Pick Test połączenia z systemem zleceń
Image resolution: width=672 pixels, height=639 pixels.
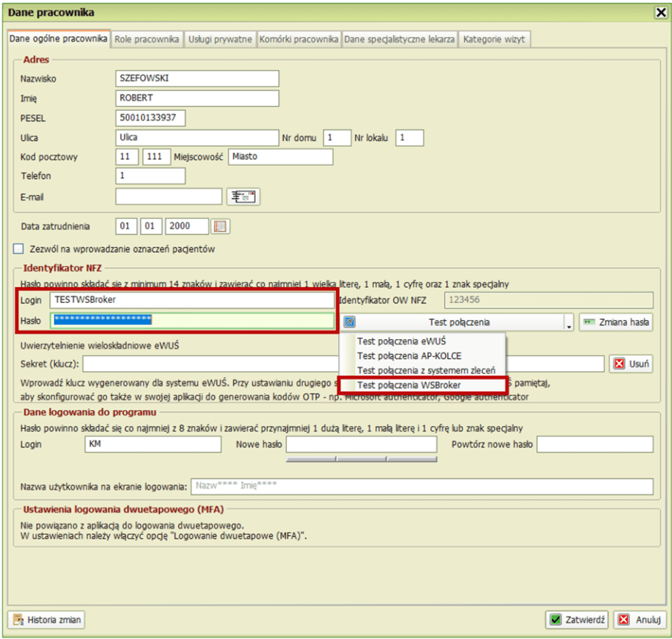[x=426, y=370]
